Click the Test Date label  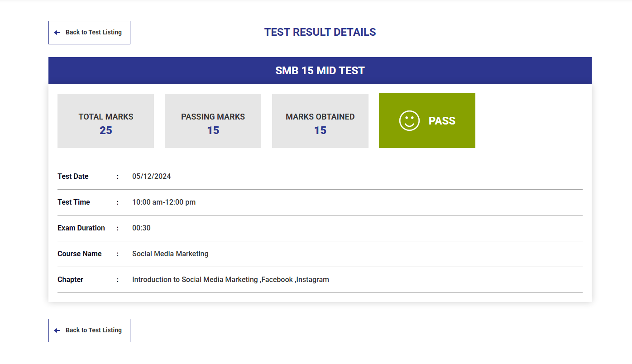[73, 177]
